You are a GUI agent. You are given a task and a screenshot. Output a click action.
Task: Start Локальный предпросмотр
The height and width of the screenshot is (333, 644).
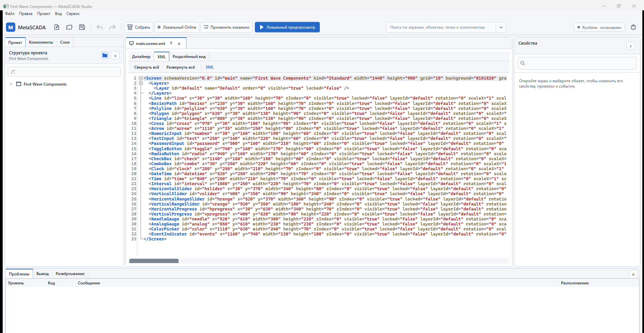287,27
